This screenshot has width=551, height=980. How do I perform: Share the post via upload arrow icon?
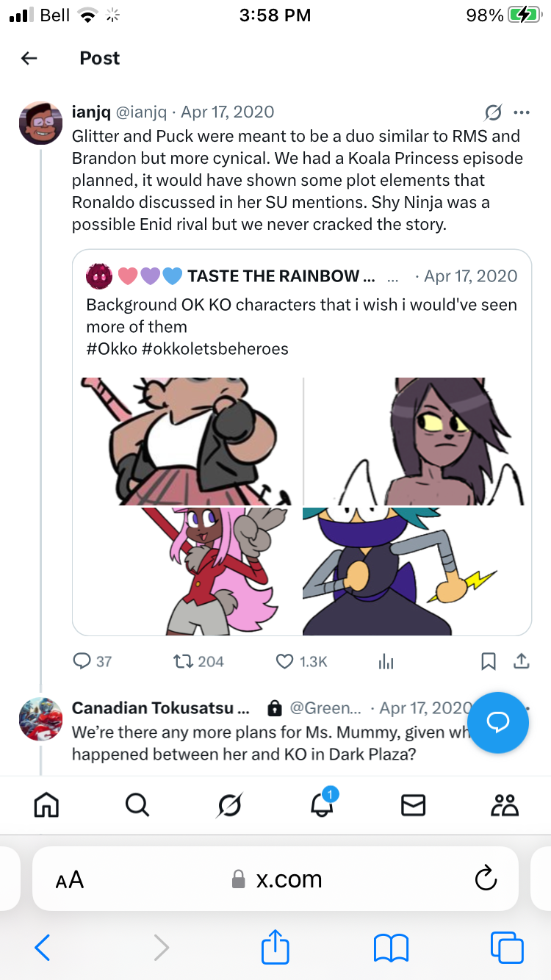tap(521, 661)
